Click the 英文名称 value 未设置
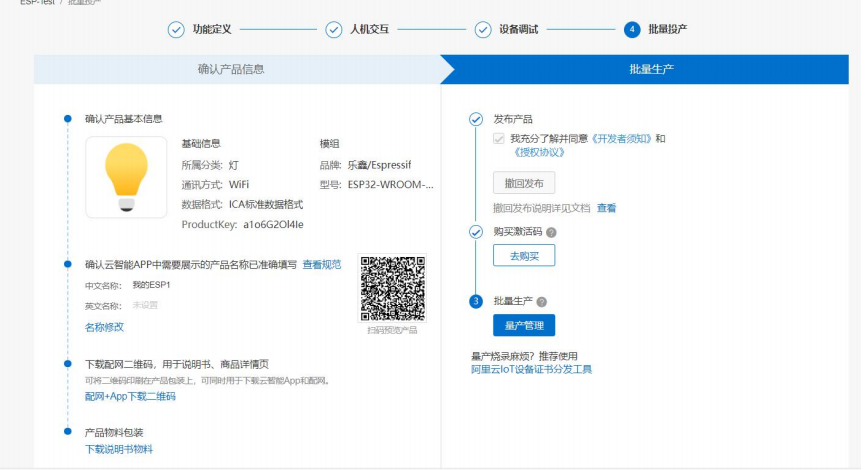The image size is (866, 470). pos(145,305)
